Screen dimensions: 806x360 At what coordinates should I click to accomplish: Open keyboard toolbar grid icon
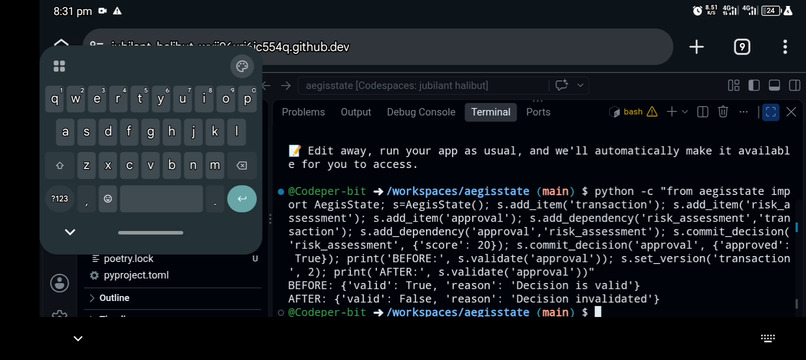point(59,66)
